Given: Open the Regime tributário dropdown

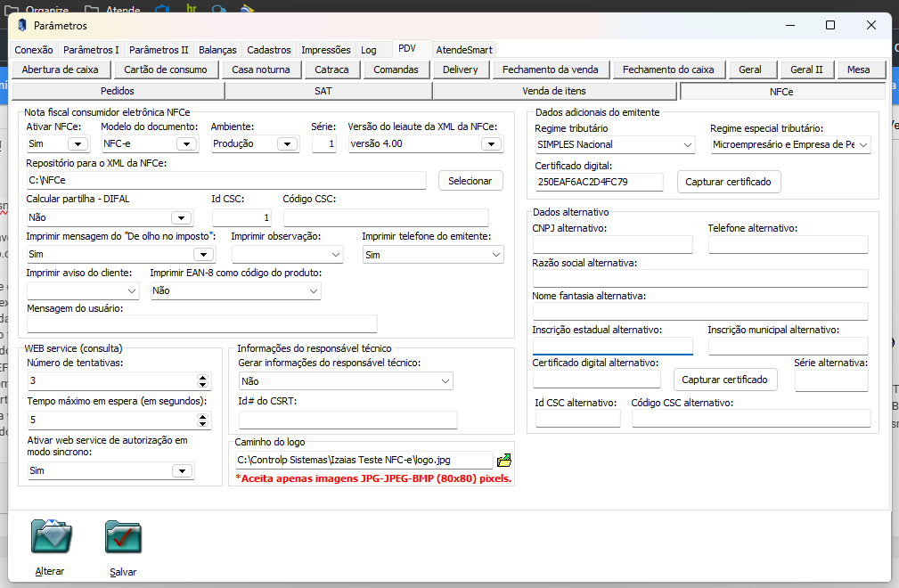Looking at the screenshot, I should coord(688,145).
